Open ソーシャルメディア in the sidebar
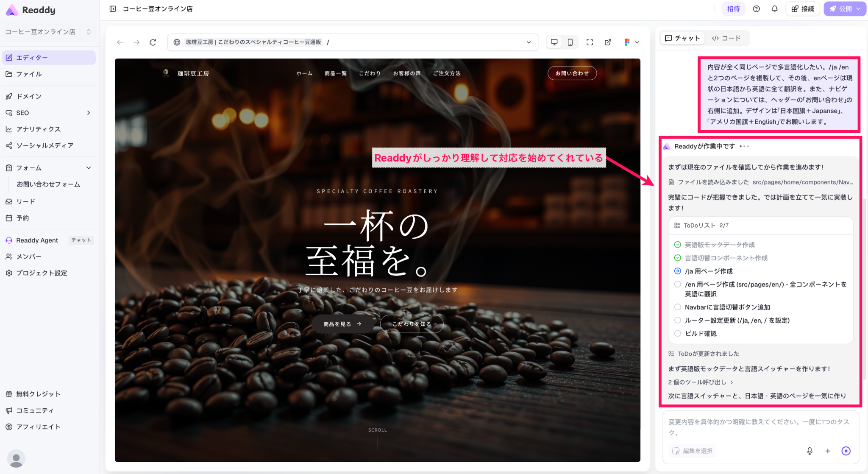868x474 pixels. (49, 146)
